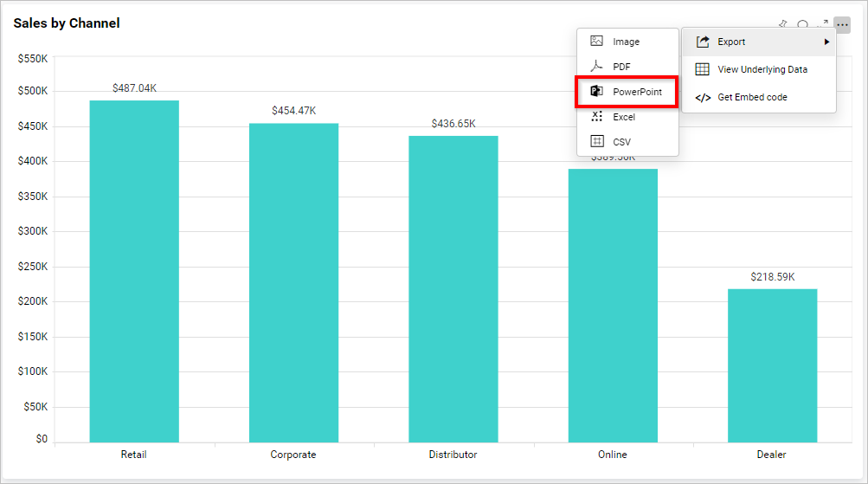Image resolution: width=868 pixels, height=484 pixels.
Task: Pin the Sales by Channel widget
Action: pos(783,25)
